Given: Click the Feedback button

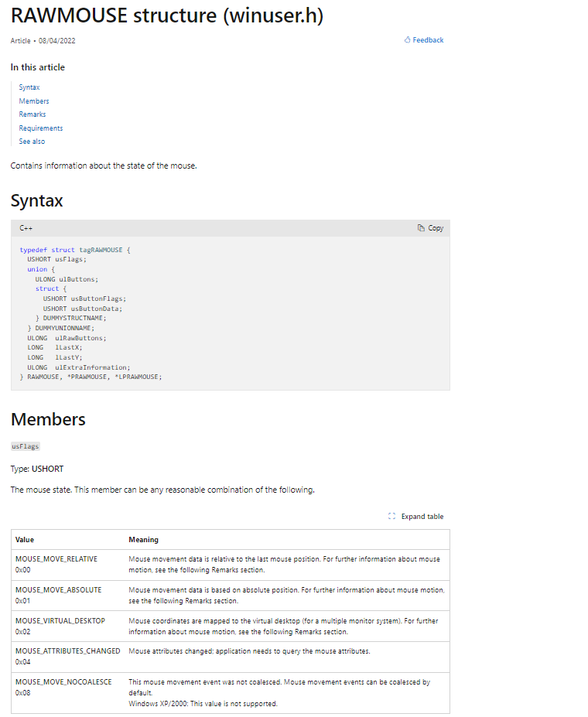Looking at the screenshot, I should (424, 40).
